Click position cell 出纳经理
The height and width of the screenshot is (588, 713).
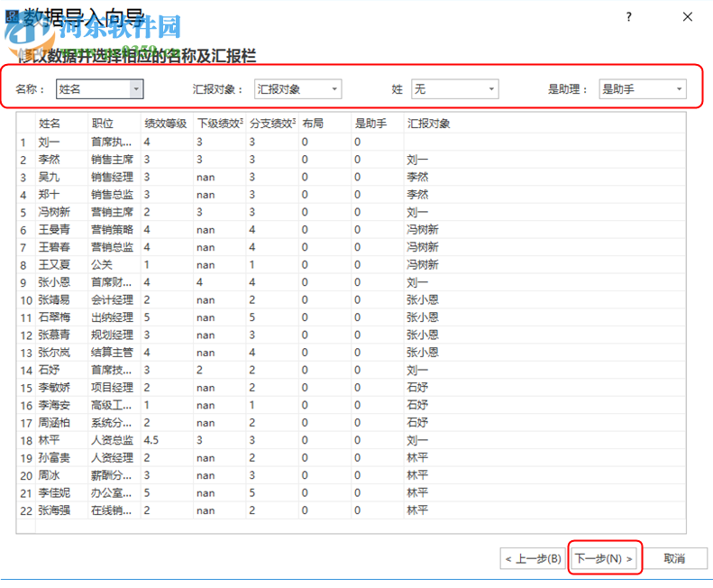pos(114,317)
